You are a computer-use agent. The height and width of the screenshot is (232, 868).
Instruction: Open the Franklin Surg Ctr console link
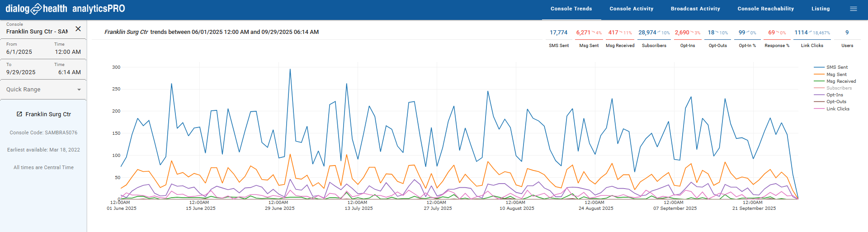(x=48, y=114)
